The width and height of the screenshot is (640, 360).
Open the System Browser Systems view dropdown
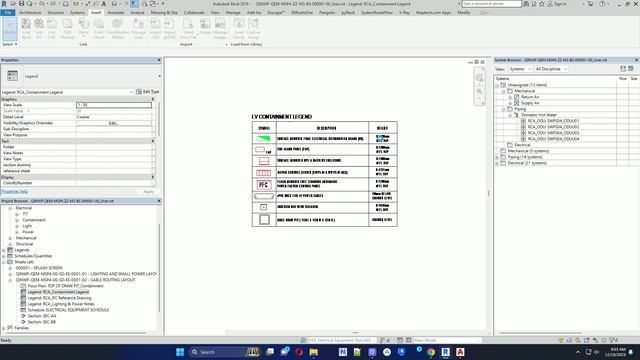[x=520, y=69]
